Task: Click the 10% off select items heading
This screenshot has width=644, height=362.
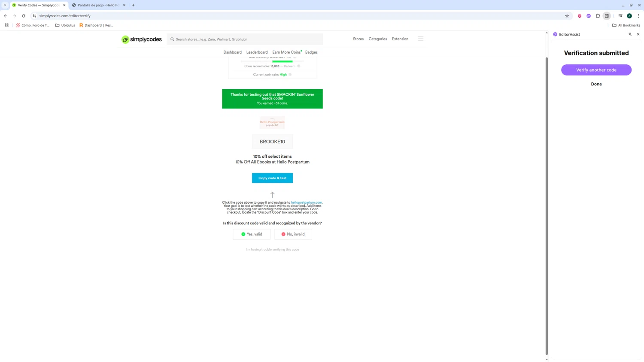Action: click(x=272, y=157)
